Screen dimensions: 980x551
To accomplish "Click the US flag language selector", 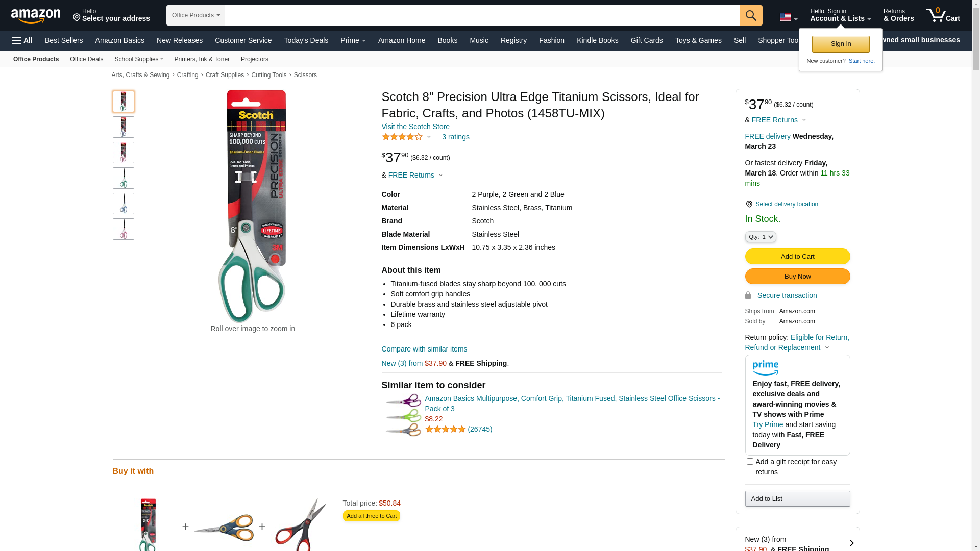I will (x=788, y=17).
